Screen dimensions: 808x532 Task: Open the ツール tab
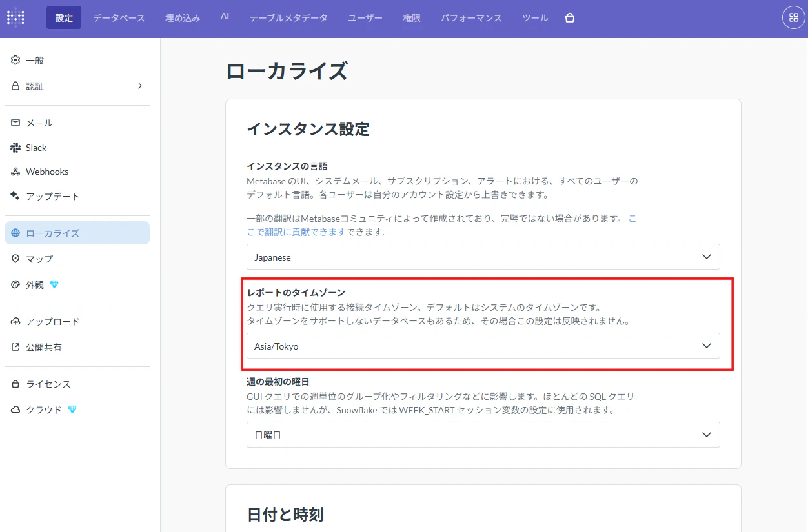[535, 17]
